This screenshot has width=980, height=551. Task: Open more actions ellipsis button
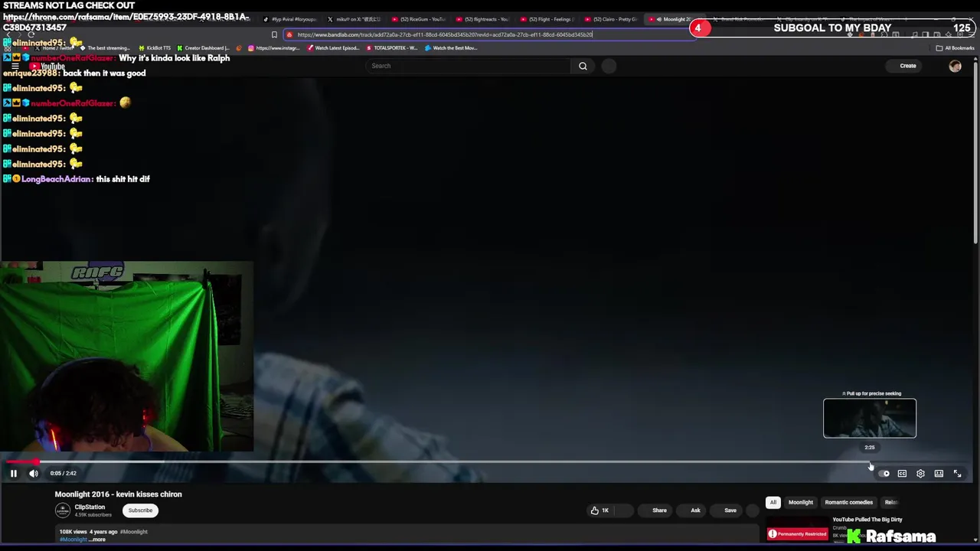click(x=753, y=510)
